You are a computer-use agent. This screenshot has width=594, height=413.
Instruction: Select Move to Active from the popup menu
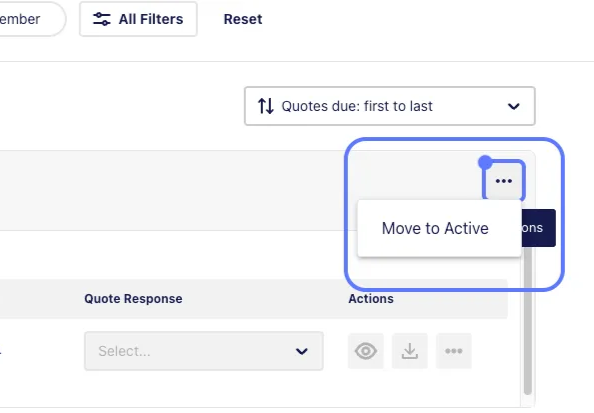click(x=435, y=228)
